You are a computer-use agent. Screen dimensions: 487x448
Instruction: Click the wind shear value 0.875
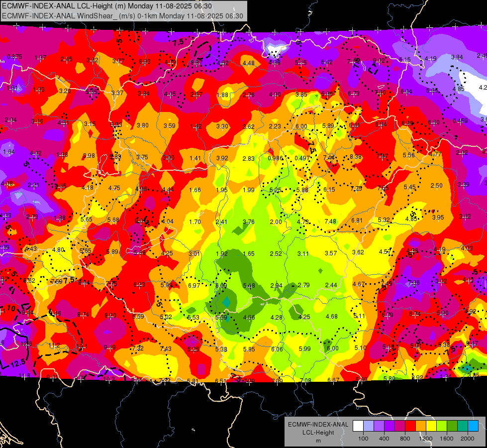pos(14,57)
